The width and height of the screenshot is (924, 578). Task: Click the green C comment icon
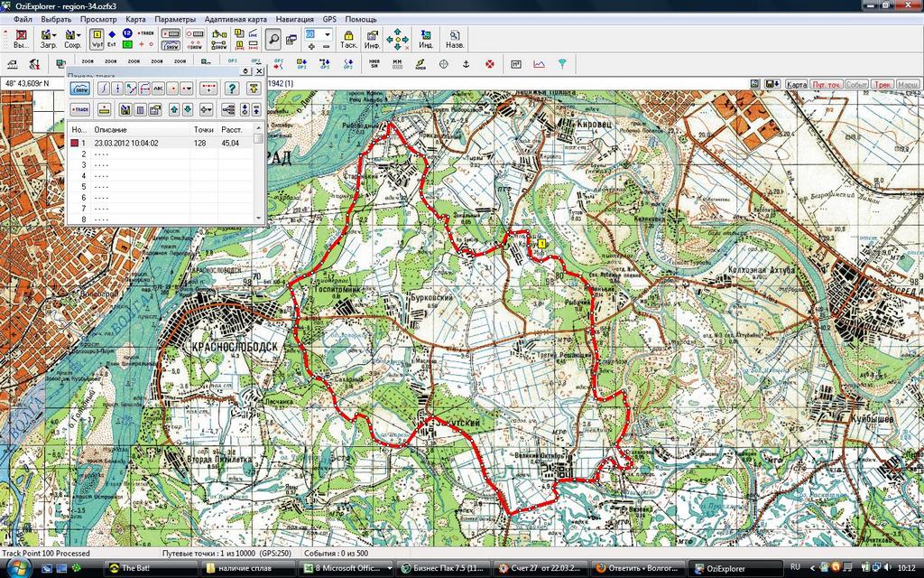click(x=127, y=45)
